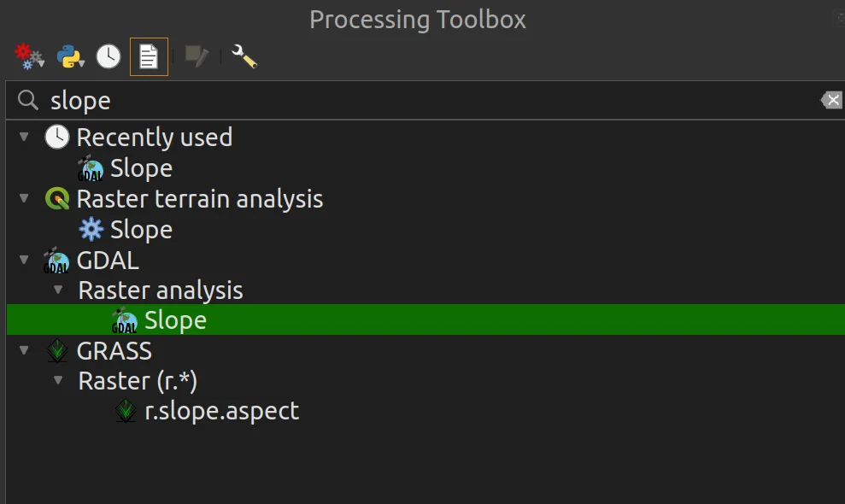This screenshot has height=504, width=845.
Task: Select the native Slope gear algorithm
Action: click(141, 230)
